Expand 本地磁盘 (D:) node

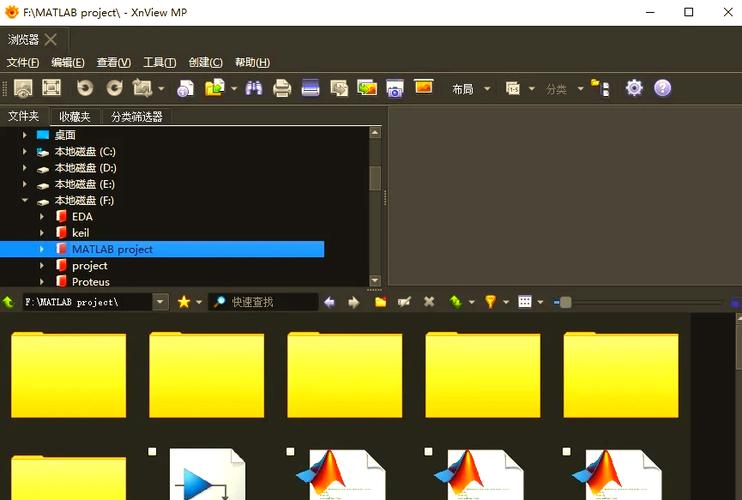[x=25, y=168]
